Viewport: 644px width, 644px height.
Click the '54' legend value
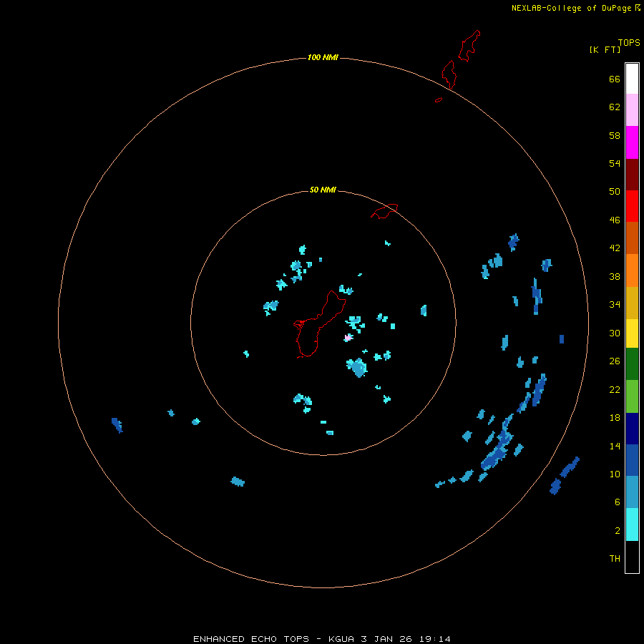pyautogui.click(x=615, y=163)
